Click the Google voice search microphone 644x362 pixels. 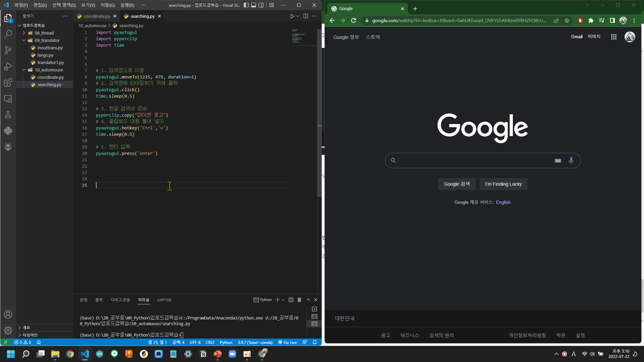[x=571, y=161]
